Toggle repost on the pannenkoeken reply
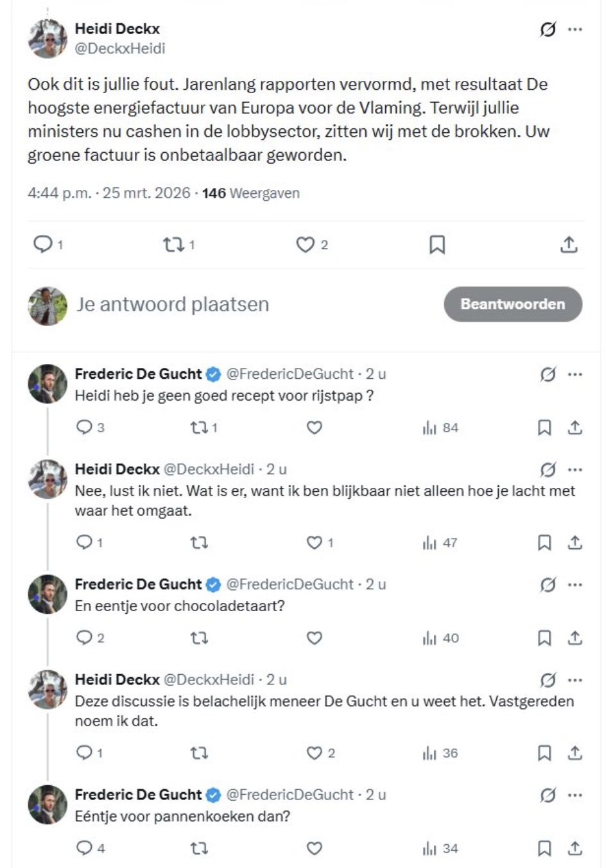The width and height of the screenshot is (606, 868). coord(200,849)
